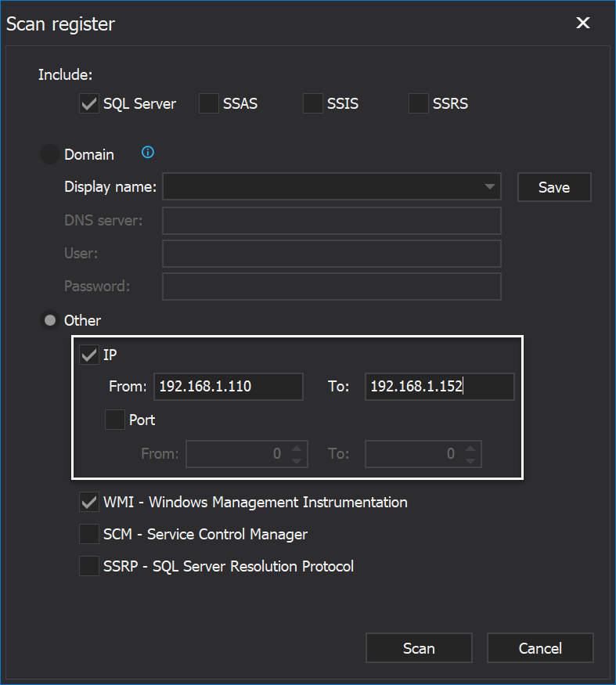Click the 'Include:' label
Screen dimensions: 616x685
click(x=66, y=74)
